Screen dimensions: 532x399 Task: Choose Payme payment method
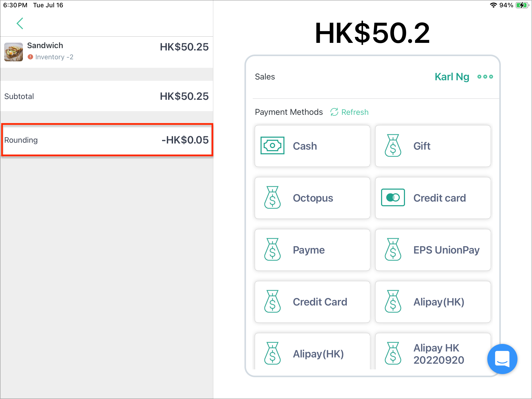(312, 250)
